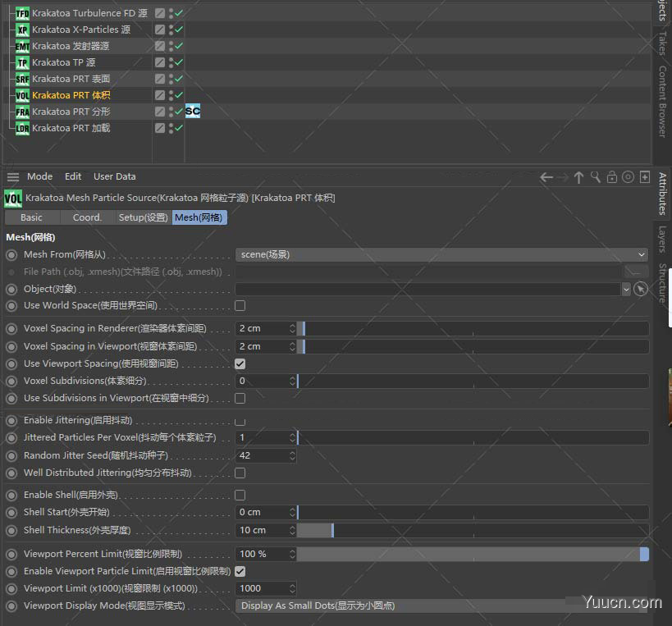Image resolution: width=672 pixels, height=626 pixels.
Task: Open Viewport Display Mode dropdown
Action: [441, 605]
